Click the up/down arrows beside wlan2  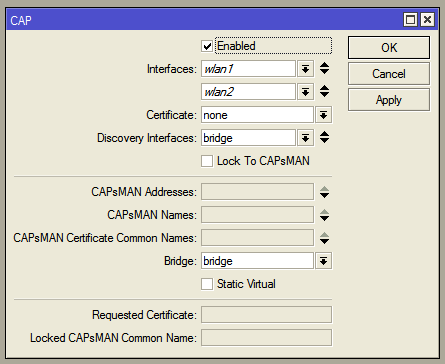[x=324, y=91]
